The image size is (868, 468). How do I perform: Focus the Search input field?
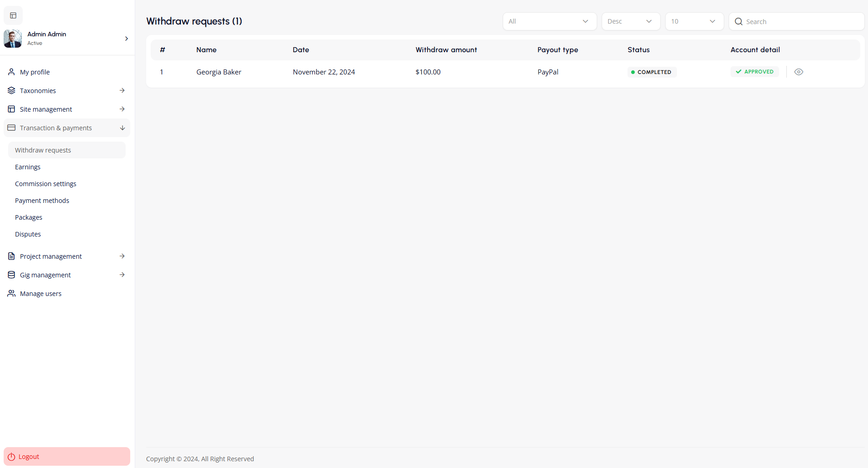tap(801, 21)
